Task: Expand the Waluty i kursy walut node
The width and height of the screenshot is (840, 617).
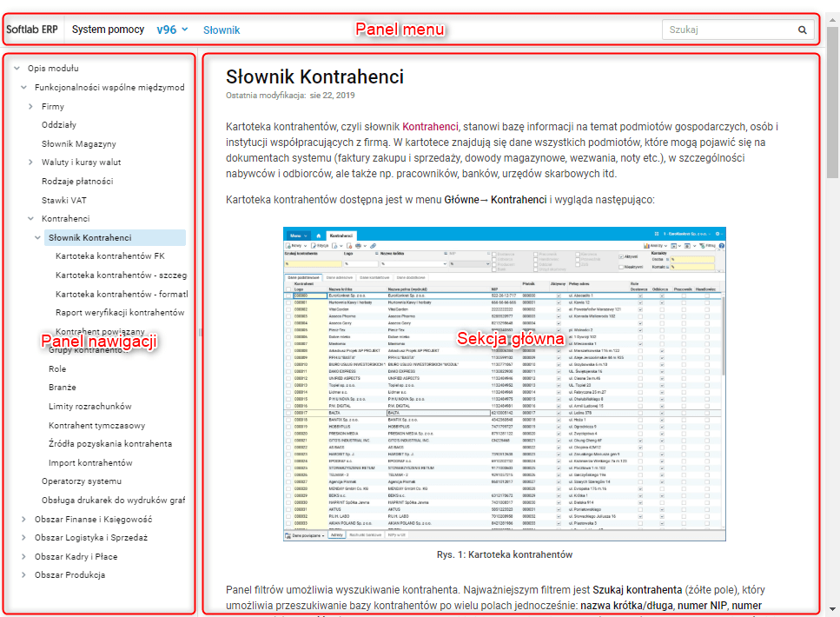Action: pos(30,162)
